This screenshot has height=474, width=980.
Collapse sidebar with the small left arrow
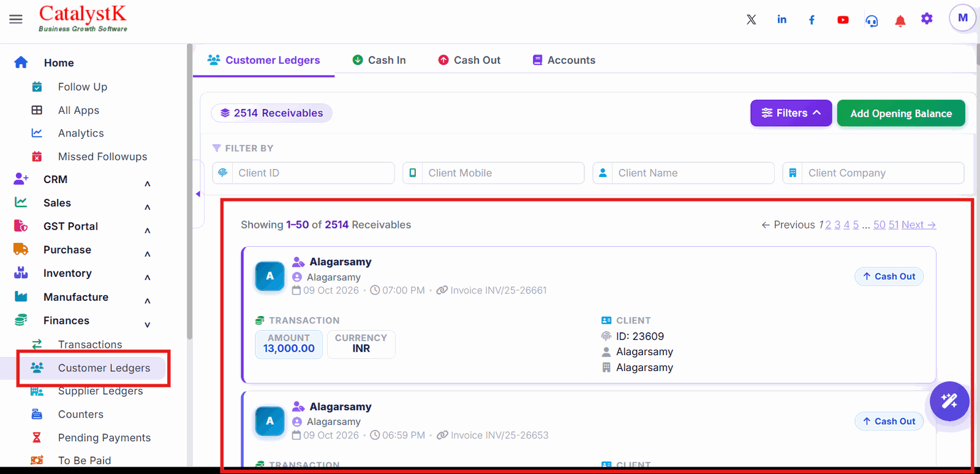pyautogui.click(x=198, y=194)
